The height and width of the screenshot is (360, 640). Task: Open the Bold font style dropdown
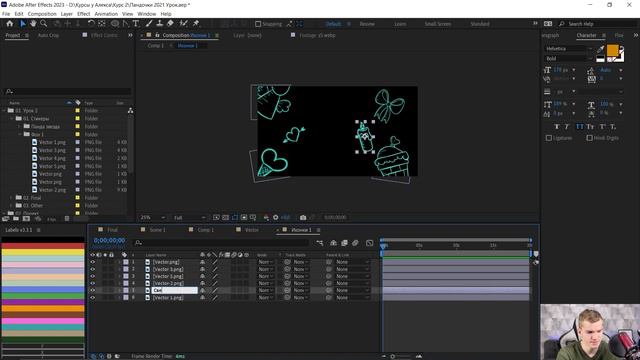tap(569, 58)
